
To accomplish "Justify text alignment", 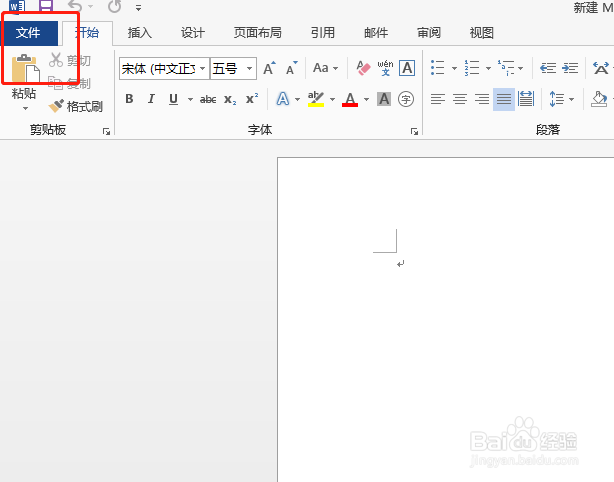I will click(x=504, y=99).
